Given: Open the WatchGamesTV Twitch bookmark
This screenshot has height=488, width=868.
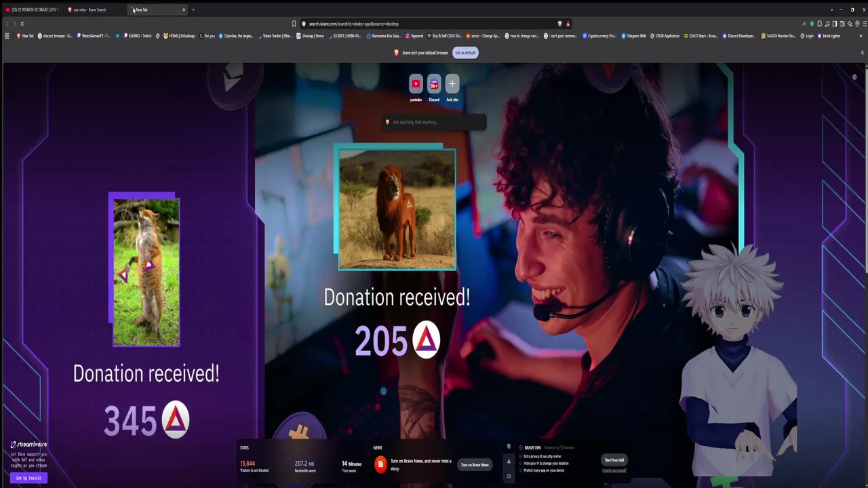Looking at the screenshot, I should pyautogui.click(x=94, y=36).
